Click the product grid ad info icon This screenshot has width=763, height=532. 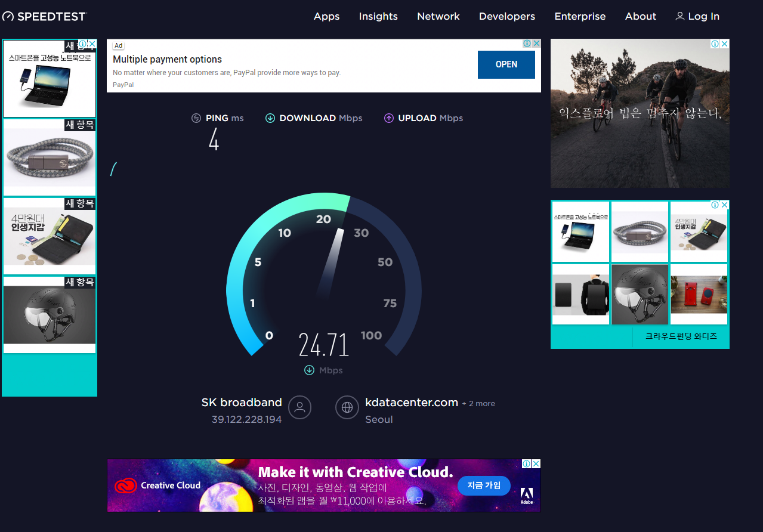[715, 205]
